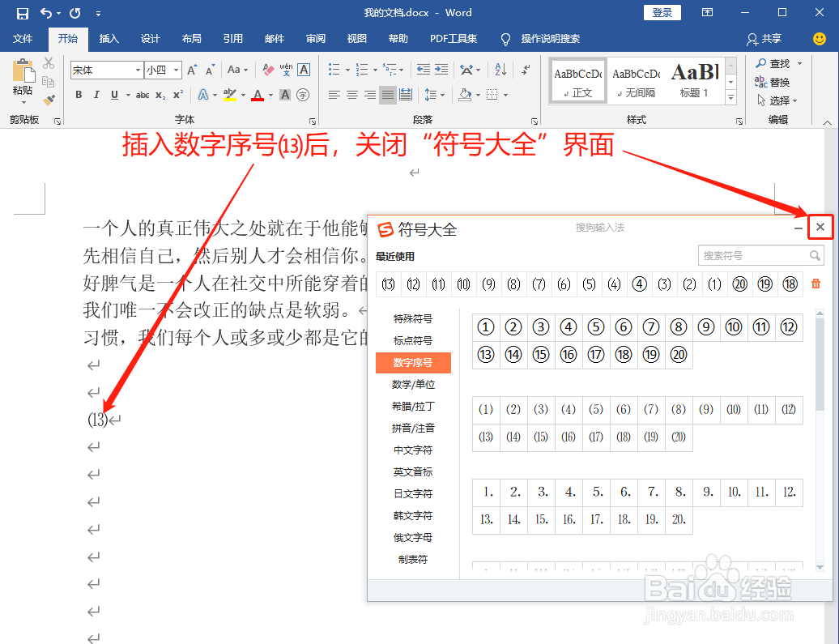Screen dimensions: 839x644
Task: Click the trash icon to clear recent symbols
Action: point(814,284)
